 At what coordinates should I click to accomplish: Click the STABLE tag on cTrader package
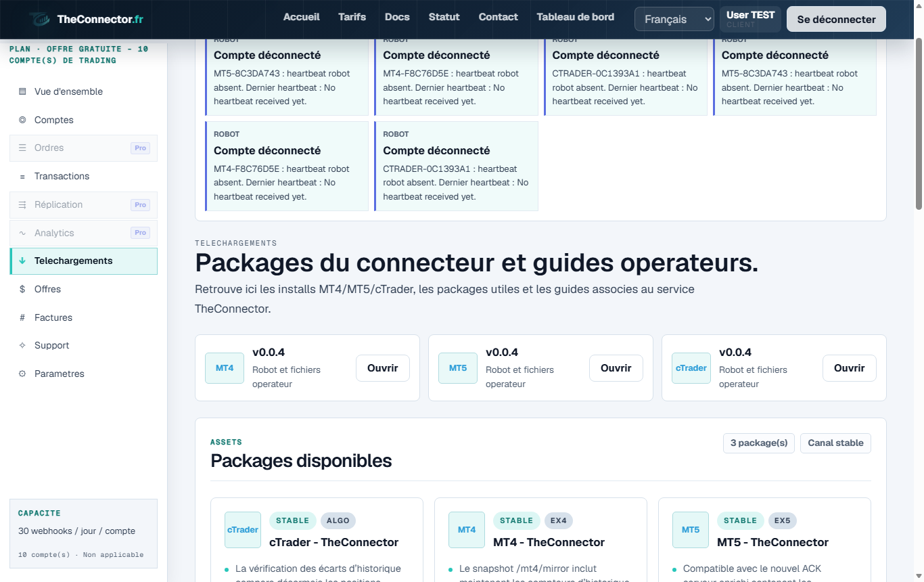[x=292, y=520]
